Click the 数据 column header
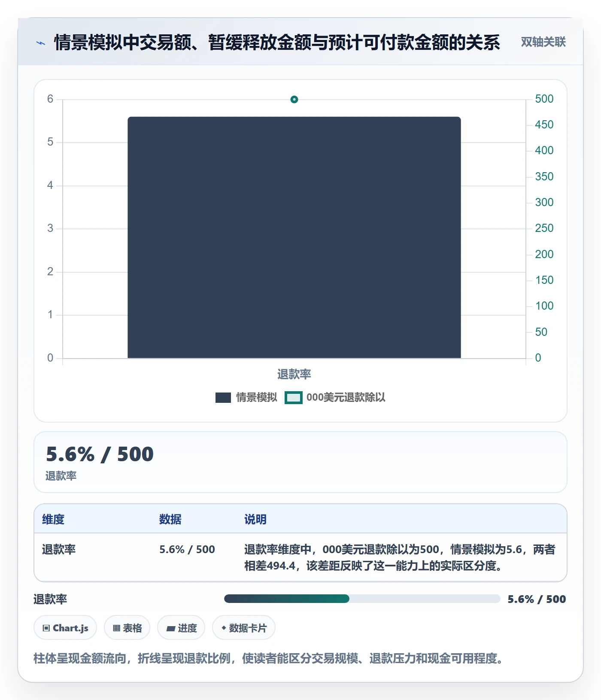 coord(170,519)
